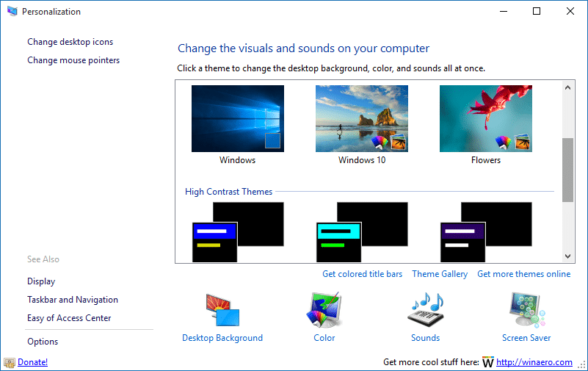Select the cyan-titled high contrast theme

pos(362,232)
